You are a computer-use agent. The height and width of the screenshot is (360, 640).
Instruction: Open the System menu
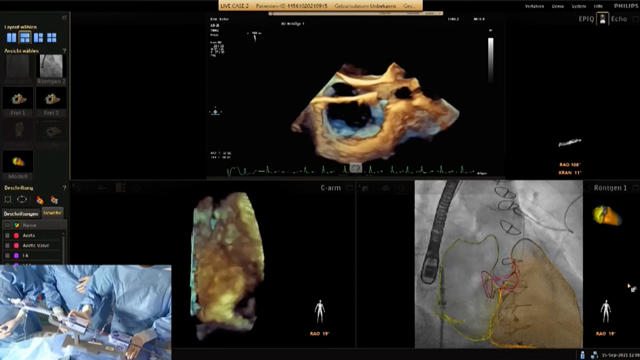pos(578,6)
